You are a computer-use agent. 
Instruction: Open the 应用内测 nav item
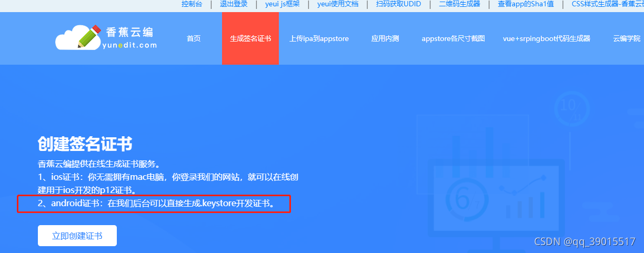coord(385,38)
